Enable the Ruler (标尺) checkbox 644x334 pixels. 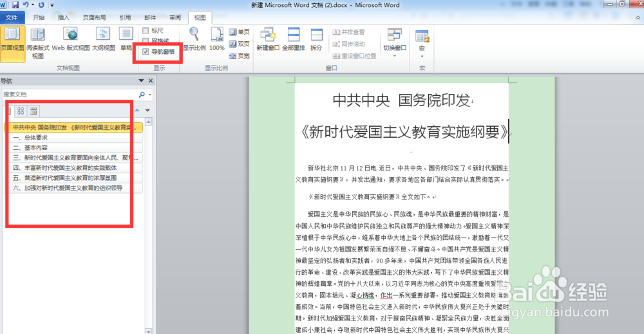click(146, 30)
